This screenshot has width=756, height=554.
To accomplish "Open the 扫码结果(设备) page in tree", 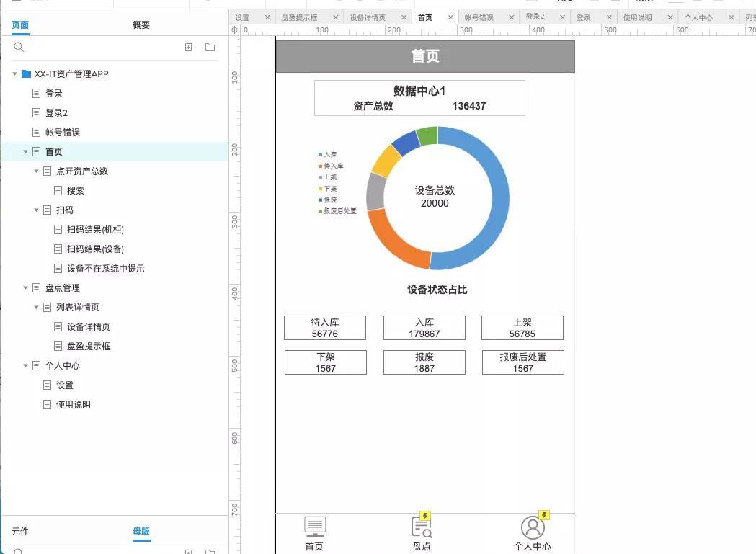I will 95,249.
